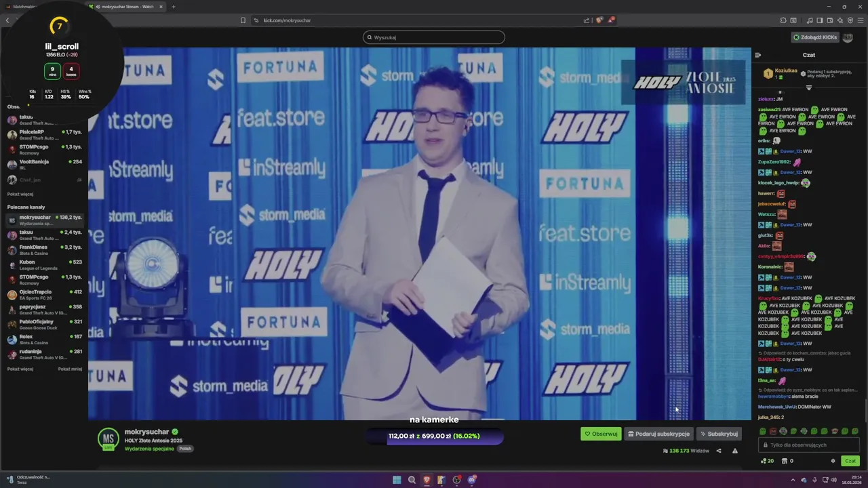
Task: Expand recommended channels with Pokaż więcej
Action: (x=20, y=369)
